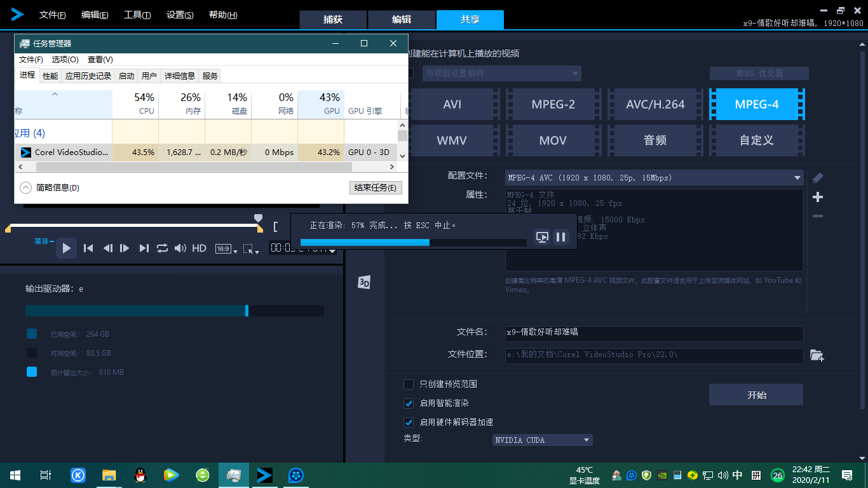The height and width of the screenshot is (488, 868).
Task: Edit the profile with pencil icon
Action: click(x=818, y=178)
